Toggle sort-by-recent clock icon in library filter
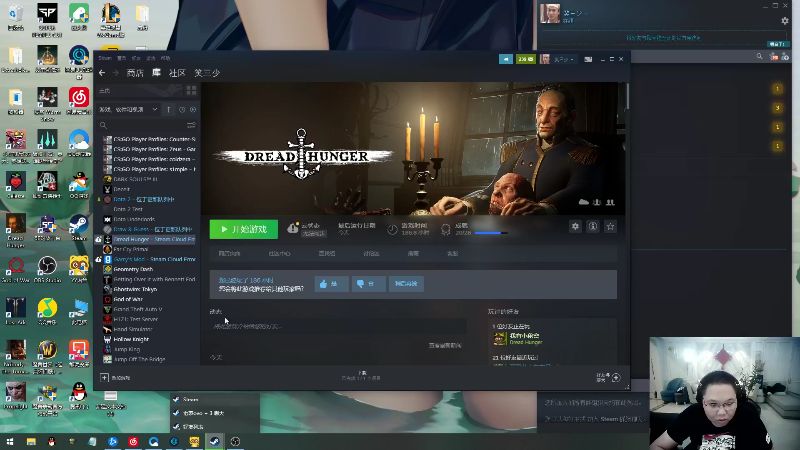The height and width of the screenshot is (450, 800). click(182, 109)
